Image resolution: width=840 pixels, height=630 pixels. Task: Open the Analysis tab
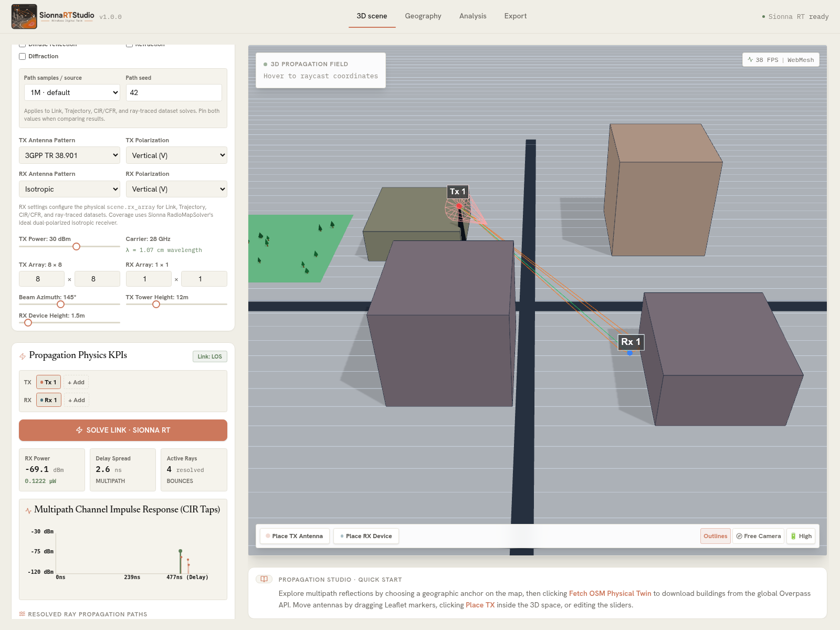[473, 16]
